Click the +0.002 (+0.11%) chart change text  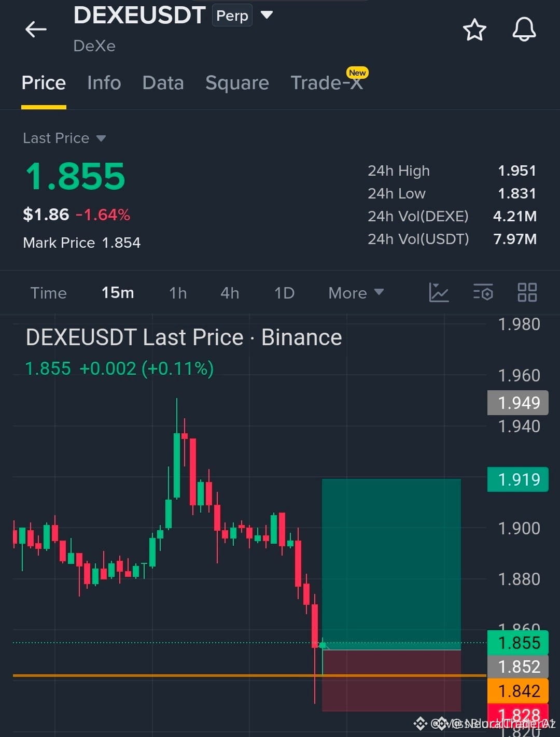[x=147, y=368]
